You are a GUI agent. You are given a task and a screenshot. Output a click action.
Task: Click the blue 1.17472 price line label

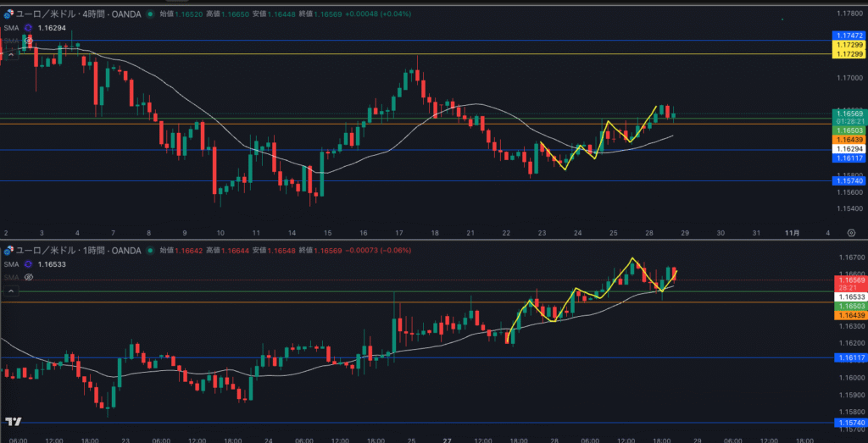coord(849,35)
